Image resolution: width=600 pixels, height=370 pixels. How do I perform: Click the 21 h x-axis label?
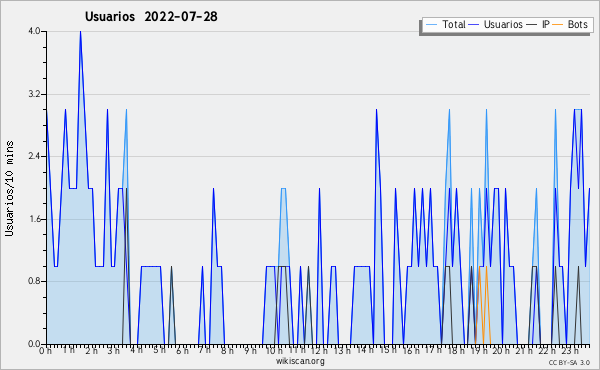pyautogui.click(x=524, y=350)
